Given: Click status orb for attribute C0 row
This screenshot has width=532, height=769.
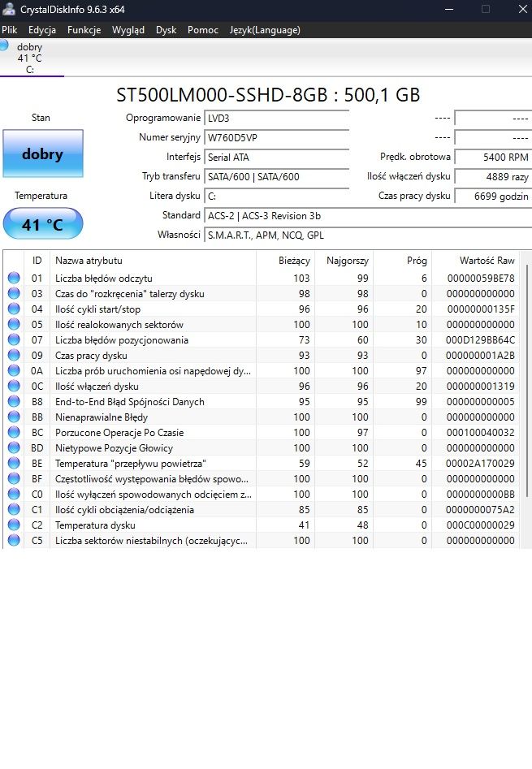Looking at the screenshot, I should point(14,494).
